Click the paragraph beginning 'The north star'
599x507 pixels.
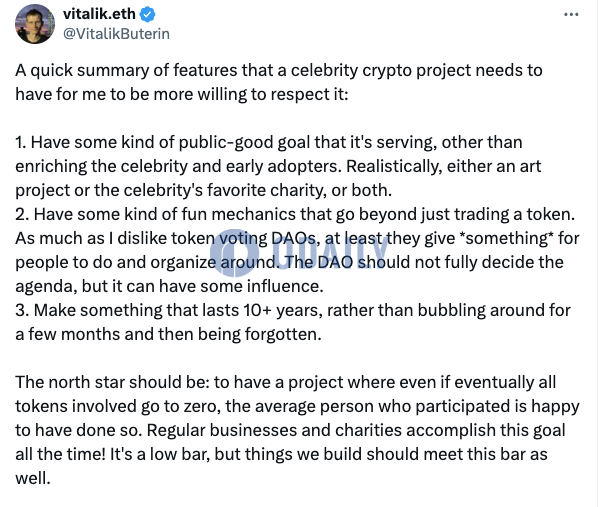297,430
